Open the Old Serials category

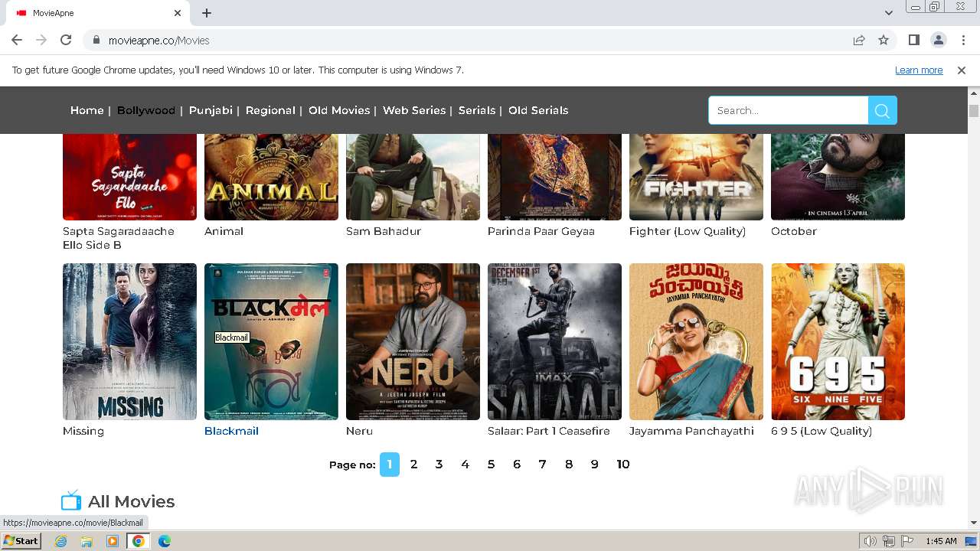[538, 110]
